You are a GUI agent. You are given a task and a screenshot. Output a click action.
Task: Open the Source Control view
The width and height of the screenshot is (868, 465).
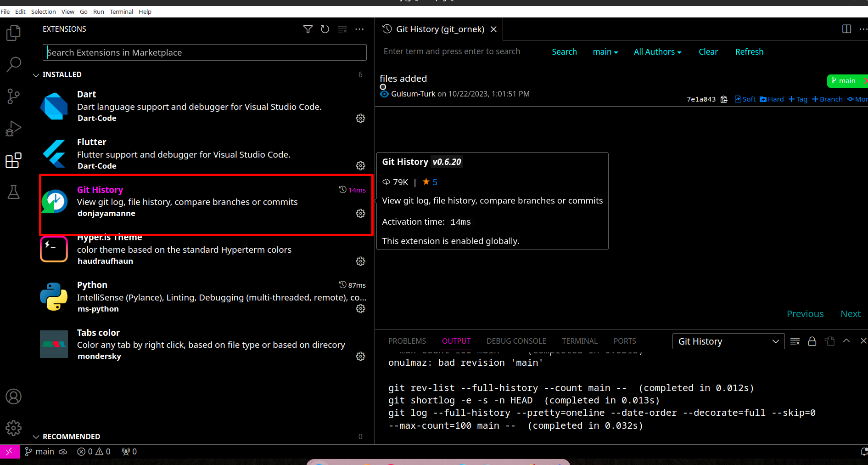(x=13, y=96)
